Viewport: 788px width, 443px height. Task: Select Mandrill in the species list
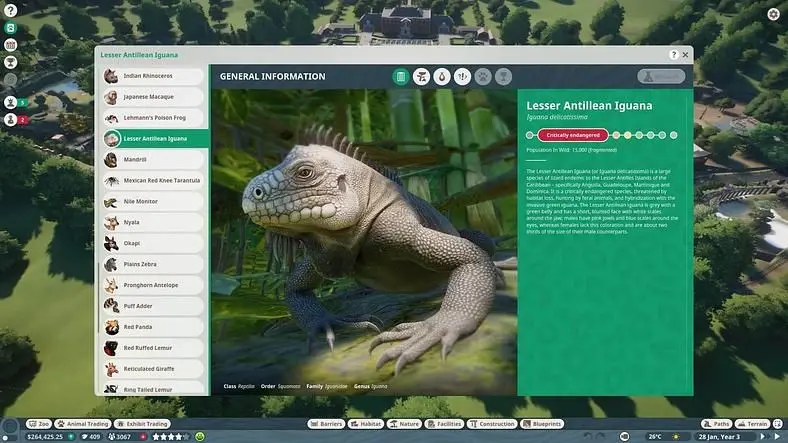pos(153,160)
